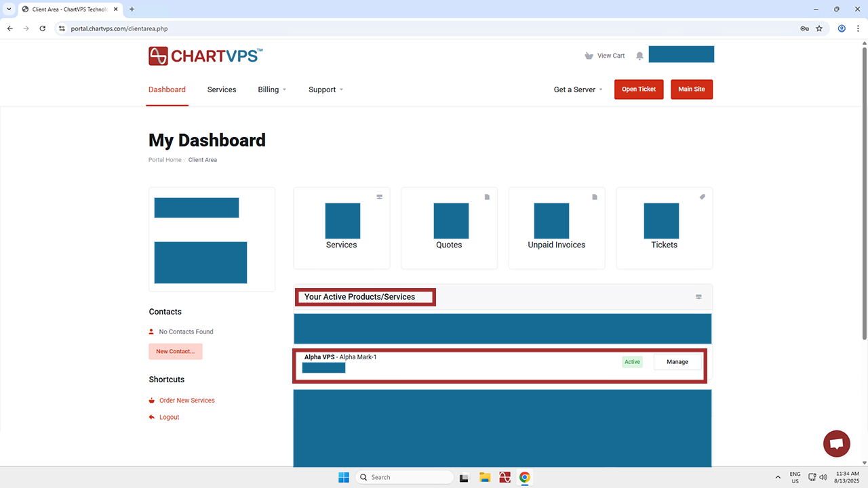Open the View Cart basket icon
The width and height of the screenshot is (868, 488).
click(x=589, y=56)
